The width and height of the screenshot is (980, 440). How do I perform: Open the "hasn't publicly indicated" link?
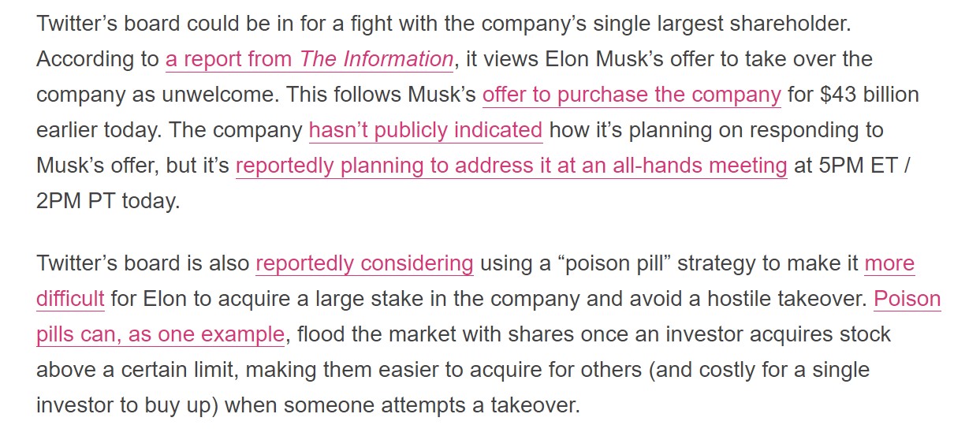pyautogui.click(x=426, y=130)
